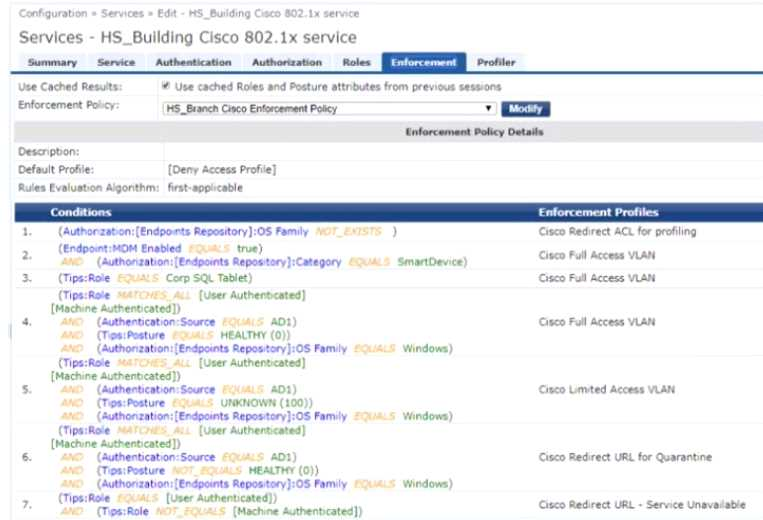This screenshot has width=763, height=520.
Task: Toggle Use cached Roles and Posture checkbox
Action: (166, 87)
